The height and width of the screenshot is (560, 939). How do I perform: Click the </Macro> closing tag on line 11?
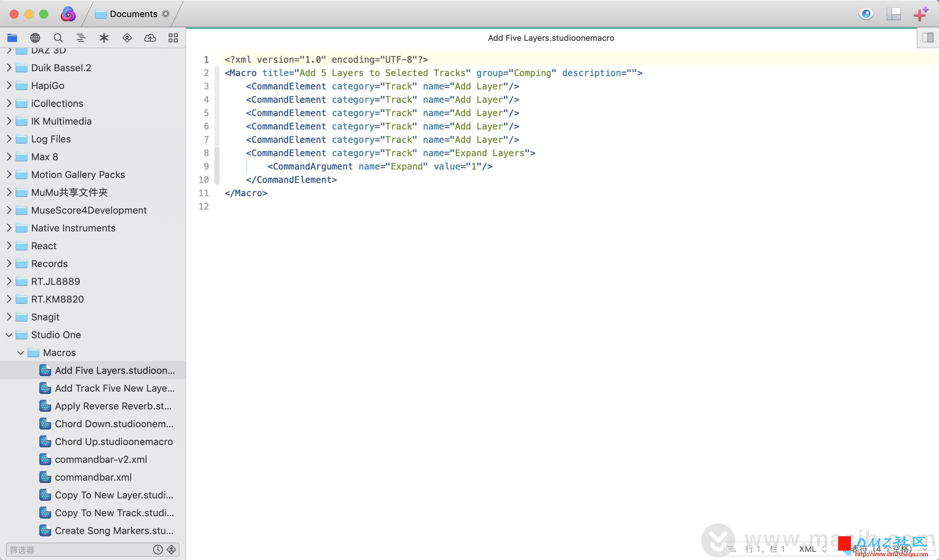[246, 193]
